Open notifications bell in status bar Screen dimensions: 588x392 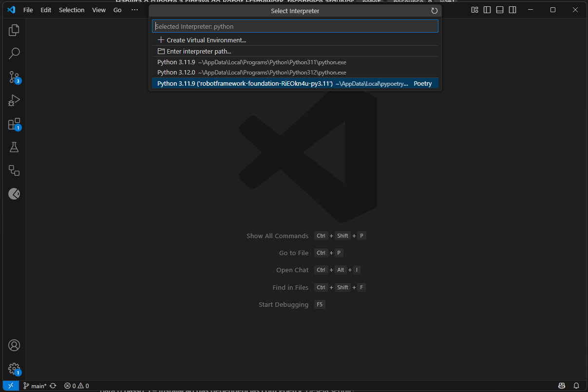pyautogui.click(x=576, y=386)
